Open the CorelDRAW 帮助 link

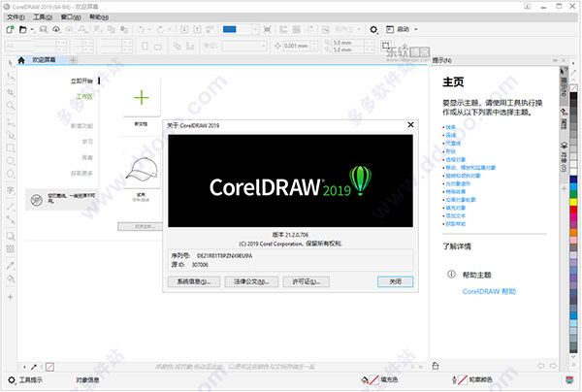(489, 291)
